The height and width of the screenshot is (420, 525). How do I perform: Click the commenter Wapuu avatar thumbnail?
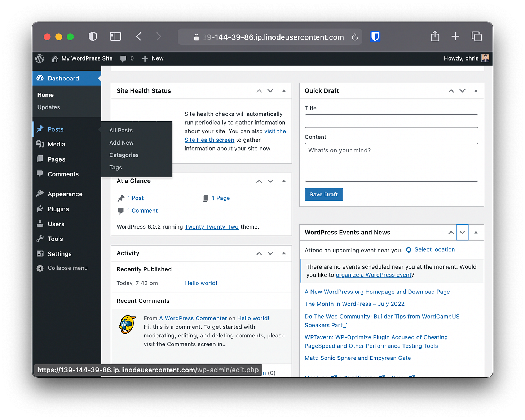click(127, 324)
